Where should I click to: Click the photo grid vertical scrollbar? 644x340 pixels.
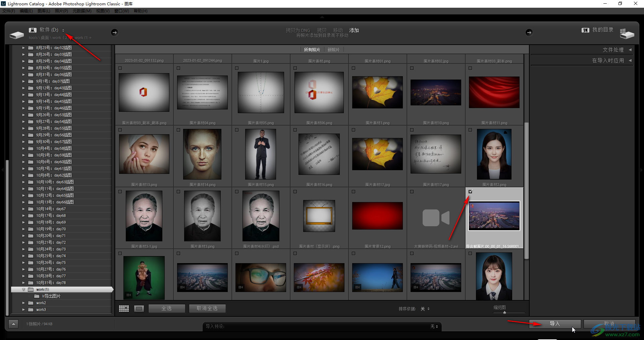point(526,191)
